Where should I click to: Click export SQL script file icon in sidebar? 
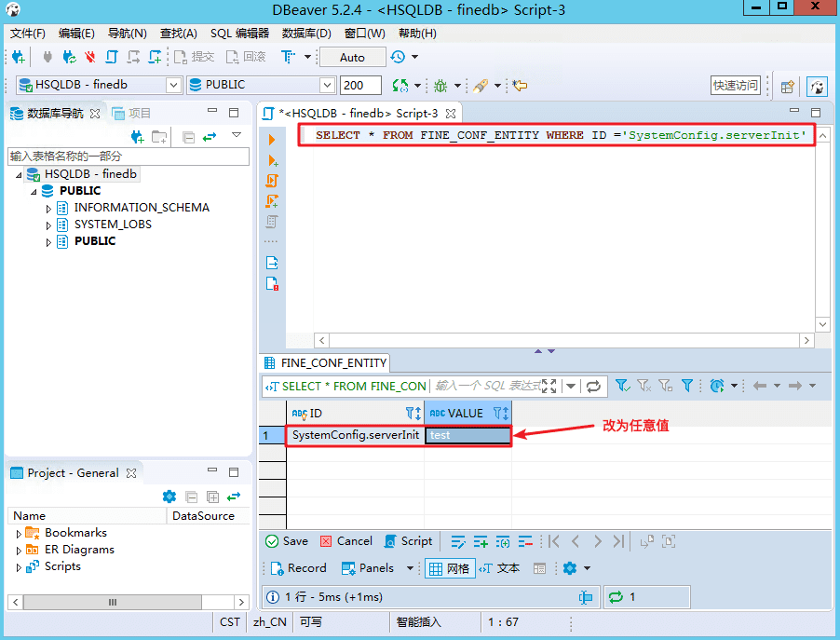(272, 263)
